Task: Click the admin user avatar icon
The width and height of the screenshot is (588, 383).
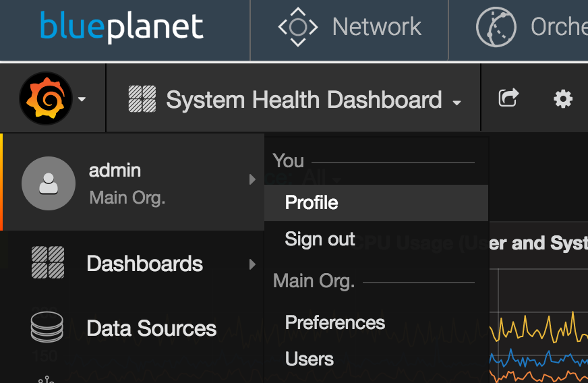Action: point(48,183)
